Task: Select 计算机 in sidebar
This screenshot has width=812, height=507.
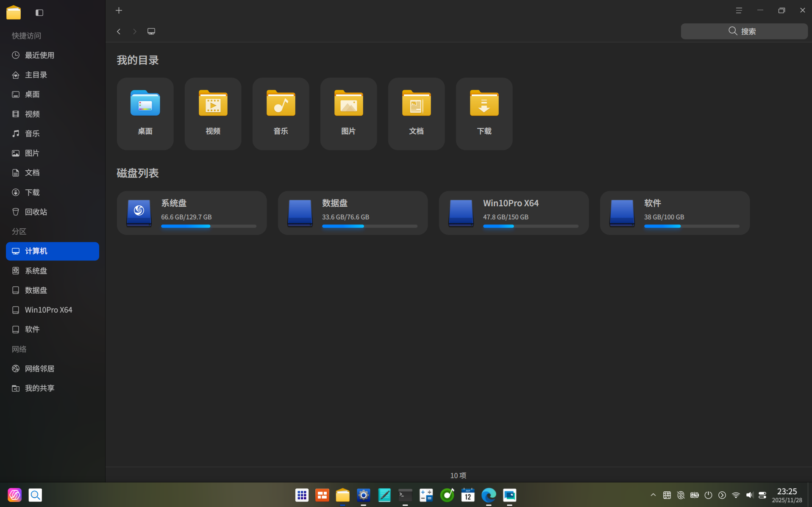Action: pos(53,251)
